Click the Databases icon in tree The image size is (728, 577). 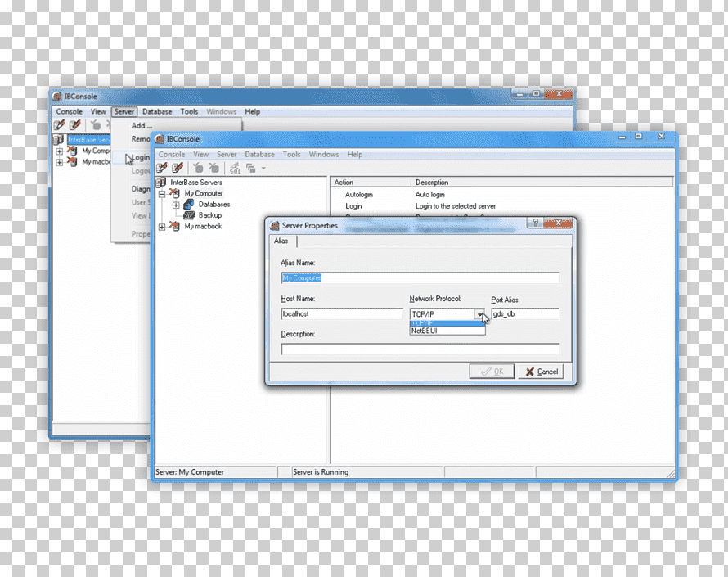pos(188,204)
